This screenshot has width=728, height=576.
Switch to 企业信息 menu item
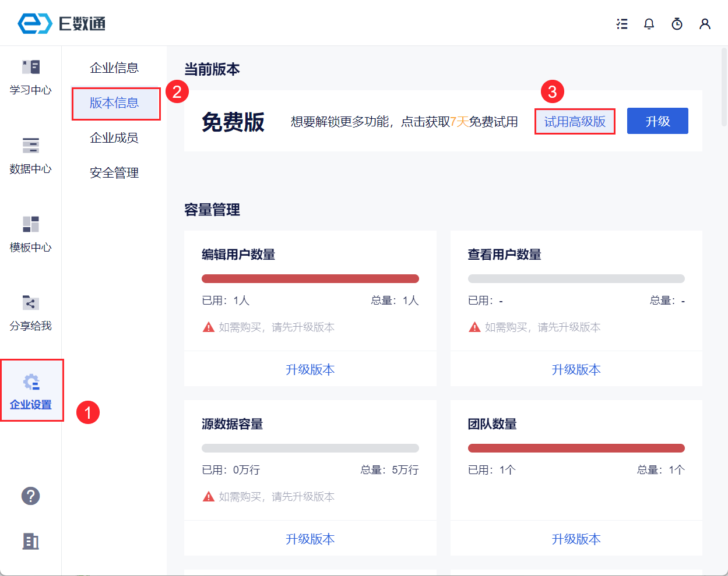[114, 68]
